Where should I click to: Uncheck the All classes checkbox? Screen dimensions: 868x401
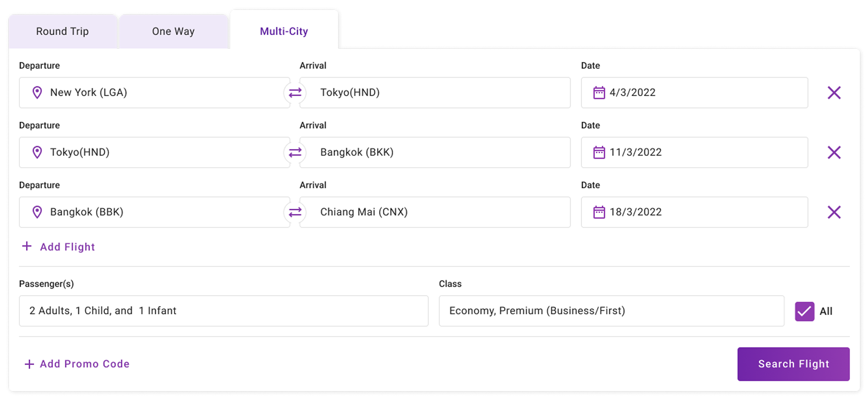(x=804, y=311)
